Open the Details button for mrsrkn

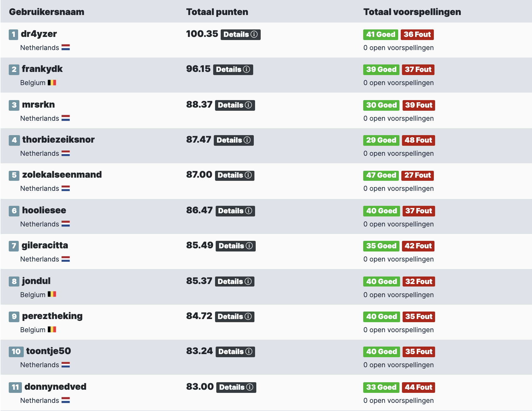235,105
